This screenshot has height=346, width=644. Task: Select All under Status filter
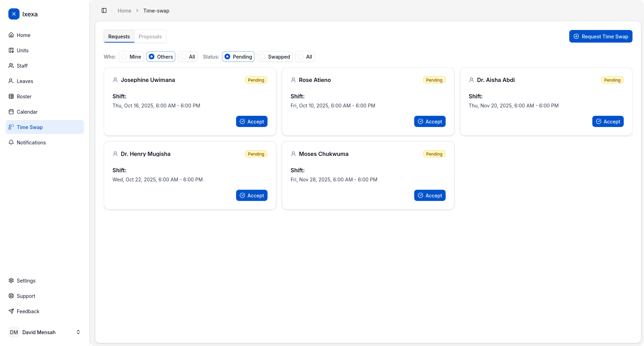pyautogui.click(x=305, y=57)
